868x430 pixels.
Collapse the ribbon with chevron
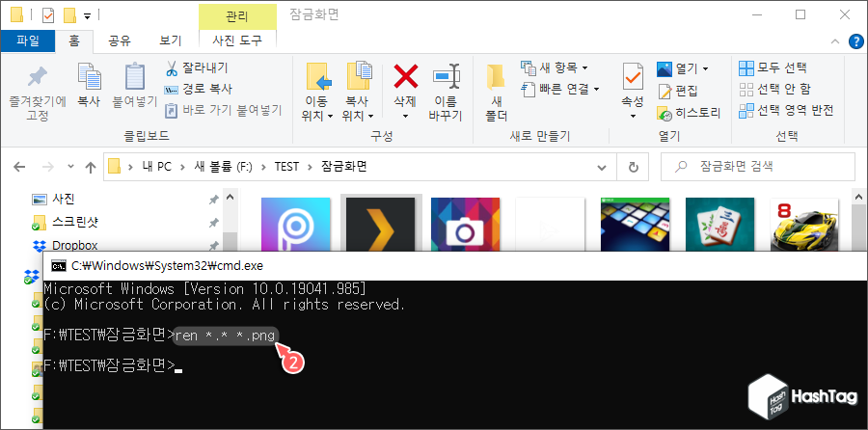pos(835,41)
